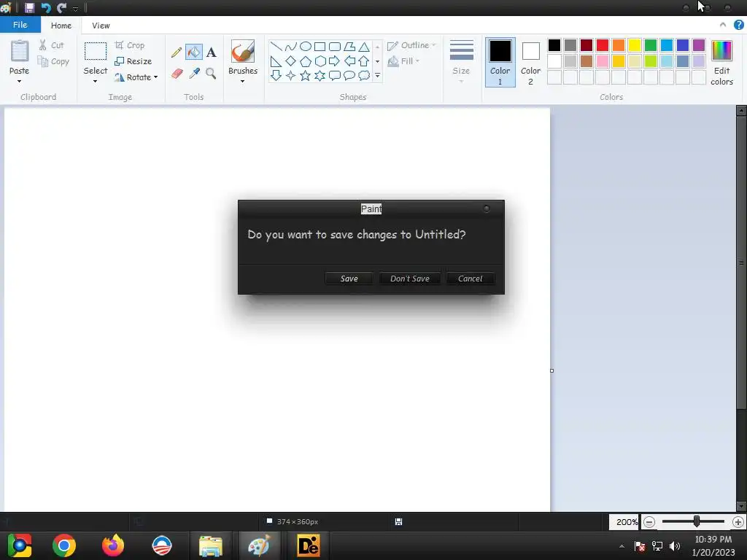Expand the Brushes dropdown arrow
This screenshot has height=560, width=747.
click(x=242, y=82)
